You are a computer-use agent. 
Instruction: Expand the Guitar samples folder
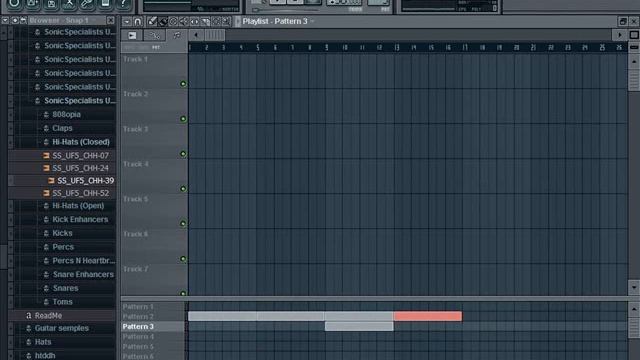pyautogui.click(x=62, y=328)
